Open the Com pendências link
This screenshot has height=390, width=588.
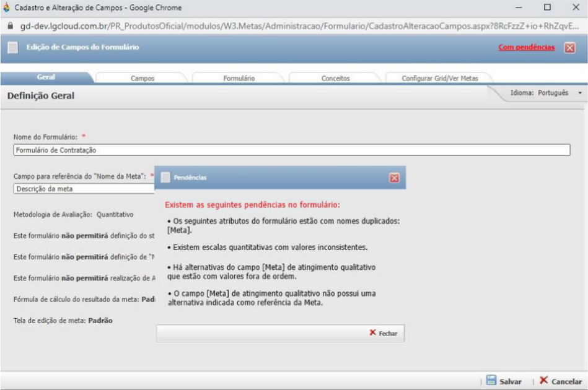(x=526, y=47)
